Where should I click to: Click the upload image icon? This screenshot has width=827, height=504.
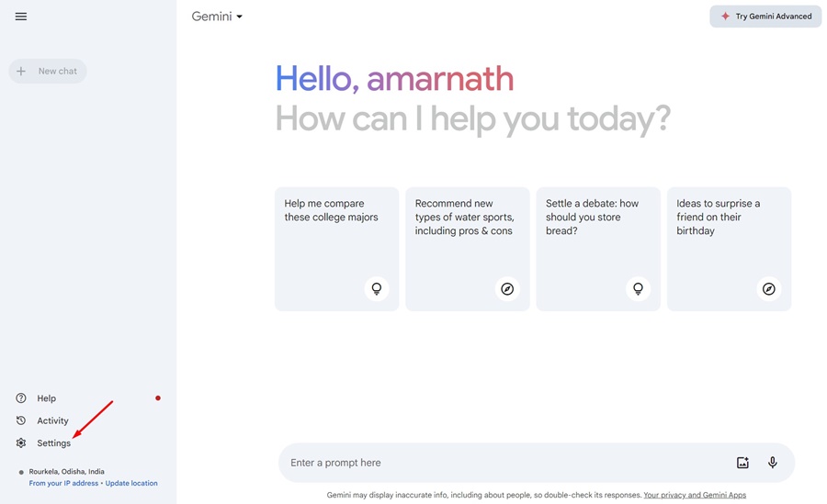[742, 463]
